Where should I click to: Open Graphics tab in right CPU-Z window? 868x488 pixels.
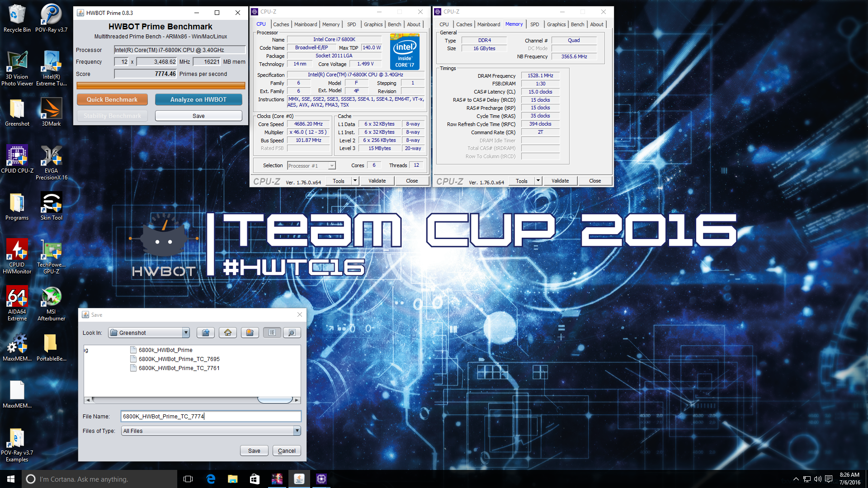click(557, 24)
